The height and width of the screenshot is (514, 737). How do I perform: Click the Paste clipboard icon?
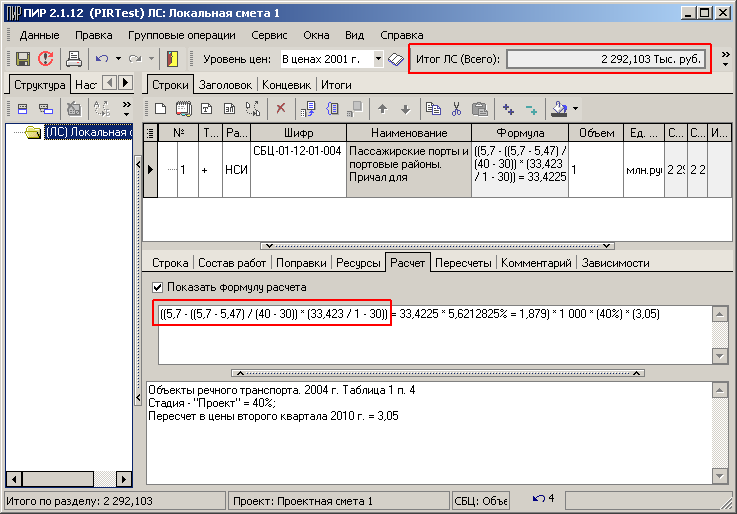pos(479,109)
